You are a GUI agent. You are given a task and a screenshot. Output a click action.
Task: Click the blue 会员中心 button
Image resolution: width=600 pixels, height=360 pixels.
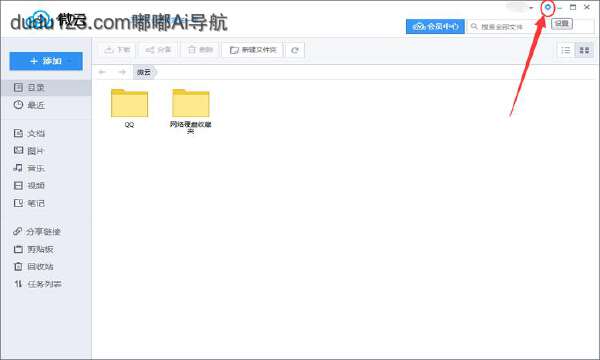(435, 26)
